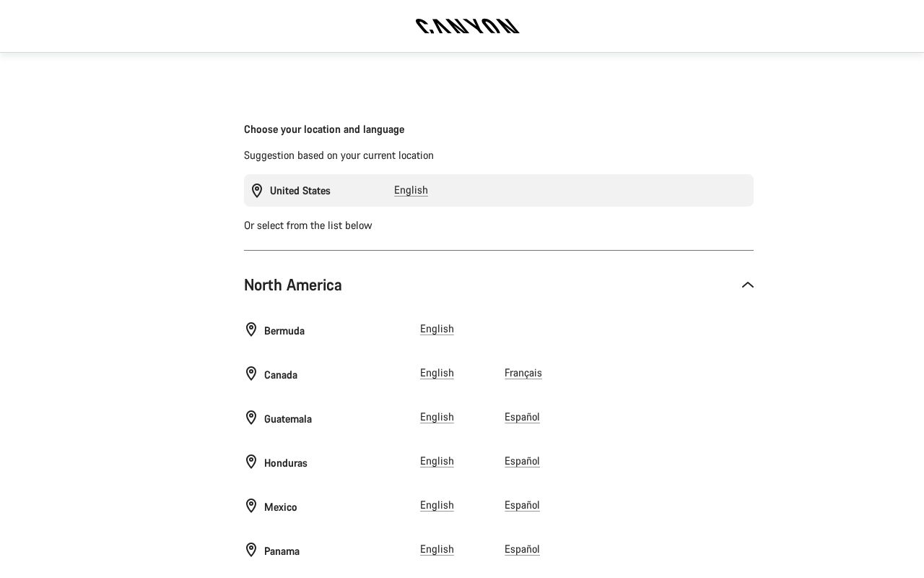
Task: Click the Mexico location pin icon
Action: click(250, 506)
